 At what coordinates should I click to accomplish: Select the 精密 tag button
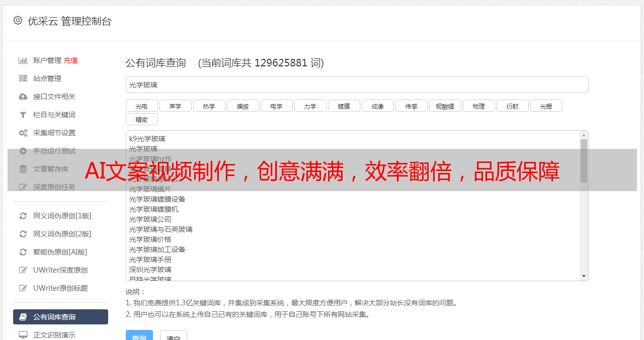point(141,119)
